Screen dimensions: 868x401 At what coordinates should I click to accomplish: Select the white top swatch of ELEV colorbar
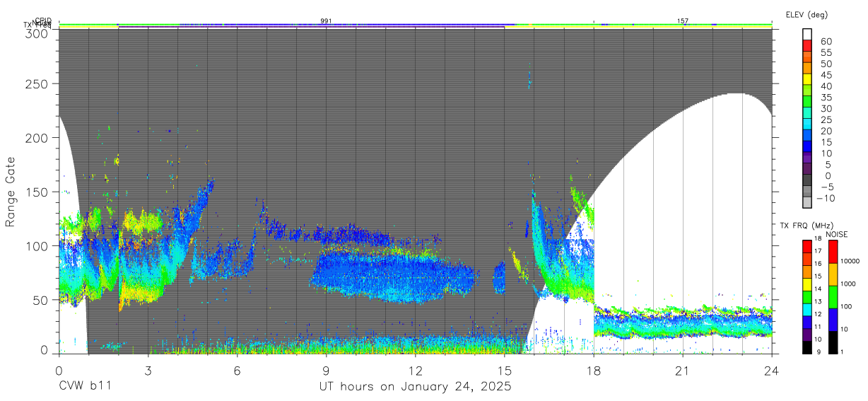pyautogui.click(x=807, y=35)
